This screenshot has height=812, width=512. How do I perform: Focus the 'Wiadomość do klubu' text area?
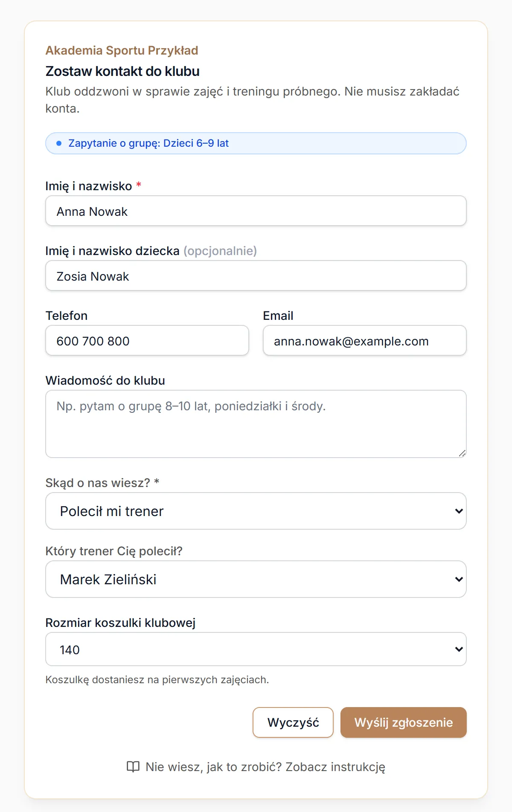coord(256,424)
